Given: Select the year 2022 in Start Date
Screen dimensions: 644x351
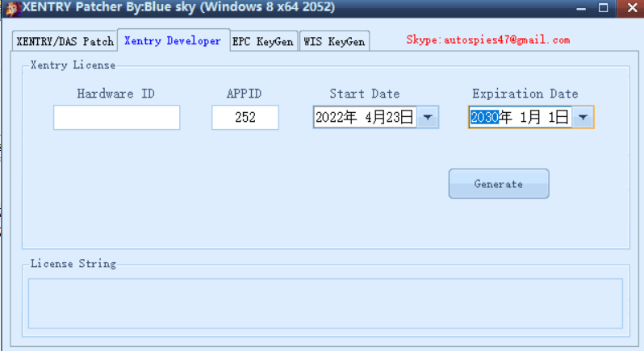Looking at the screenshot, I should (x=328, y=118).
